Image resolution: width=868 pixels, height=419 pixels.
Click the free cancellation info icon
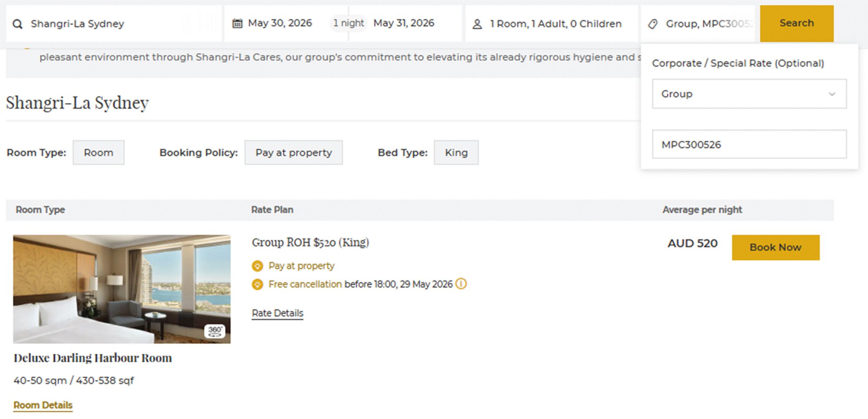[x=461, y=284]
